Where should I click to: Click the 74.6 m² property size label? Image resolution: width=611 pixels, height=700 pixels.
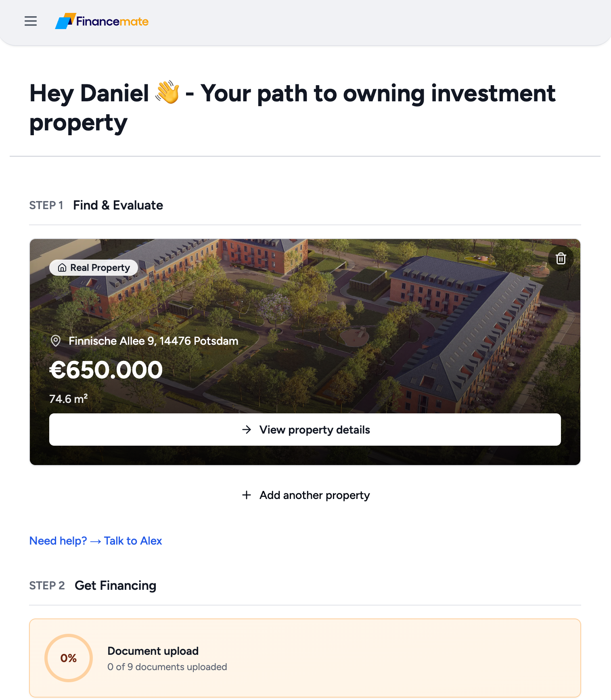click(x=69, y=399)
